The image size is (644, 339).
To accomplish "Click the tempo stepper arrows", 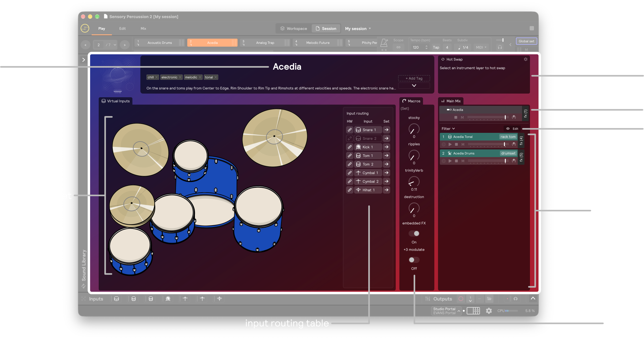I will 426,47.
